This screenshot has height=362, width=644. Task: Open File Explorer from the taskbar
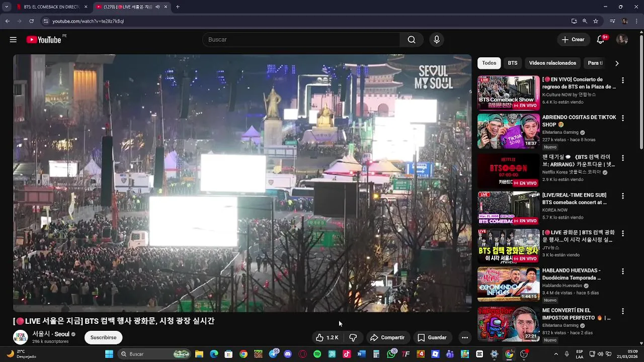[x=199, y=354]
